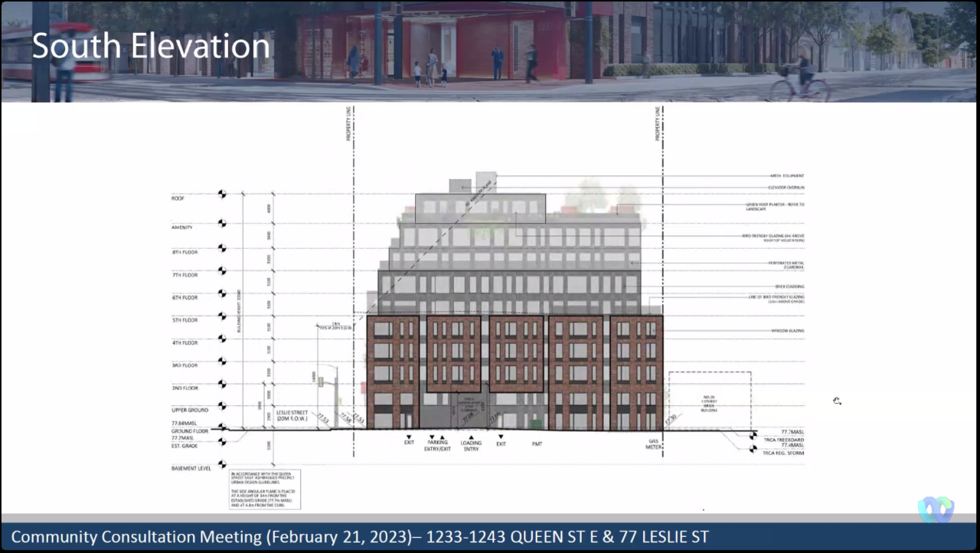Click the Window Glazing annotation label

[789, 331]
